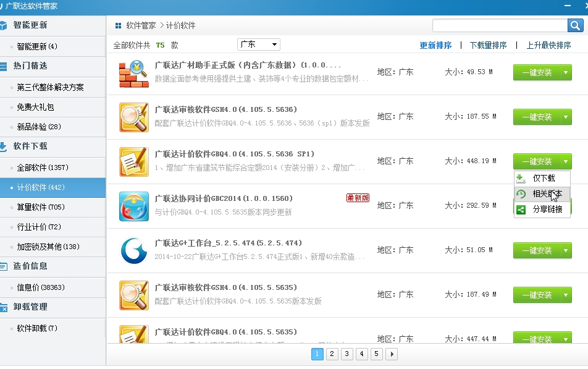This screenshot has height=369, width=588.
Task: Click the 智能更新 cube icon in sidebar header
Action: (x=3, y=25)
